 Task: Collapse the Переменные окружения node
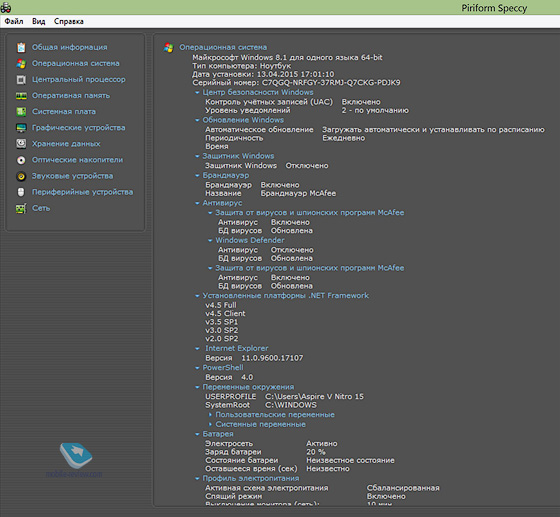click(x=197, y=387)
